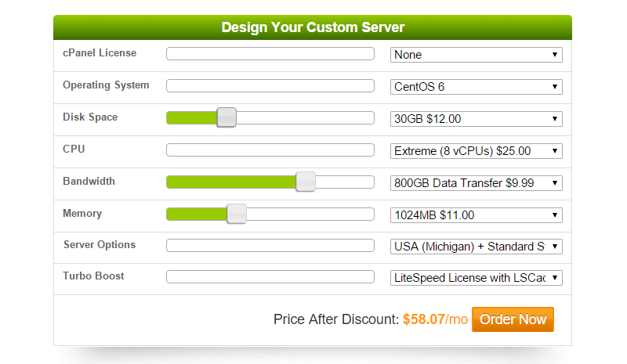This screenshot has width=627, height=364.
Task: Click the $58.07/mo discounted price text
Action: [435, 319]
